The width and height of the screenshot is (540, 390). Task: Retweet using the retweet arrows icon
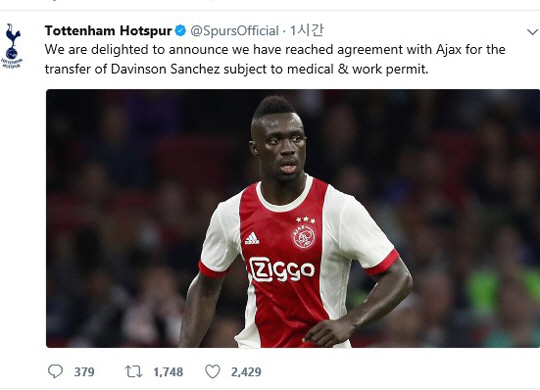pos(133,372)
